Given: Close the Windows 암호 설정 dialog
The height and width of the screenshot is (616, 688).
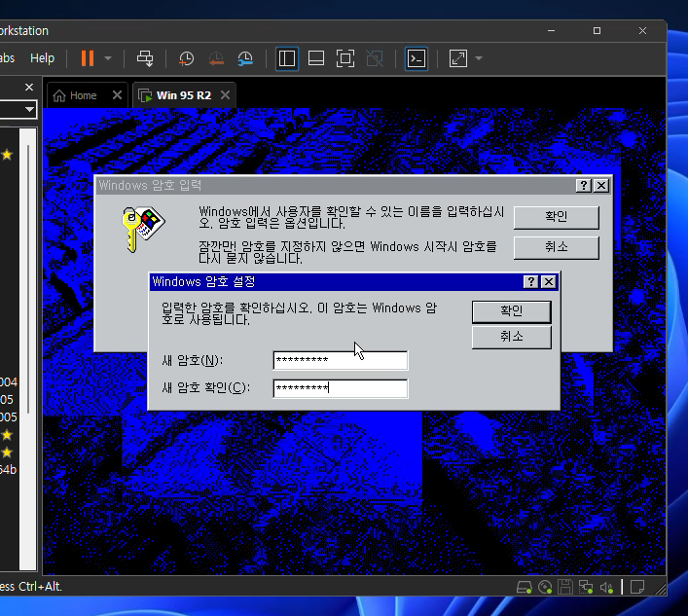Looking at the screenshot, I should click(x=549, y=281).
